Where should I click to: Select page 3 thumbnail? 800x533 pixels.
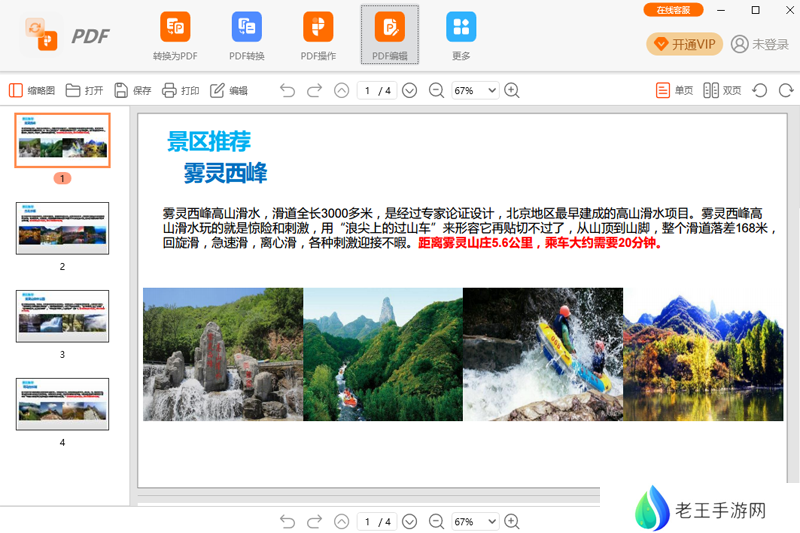point(62,316)
